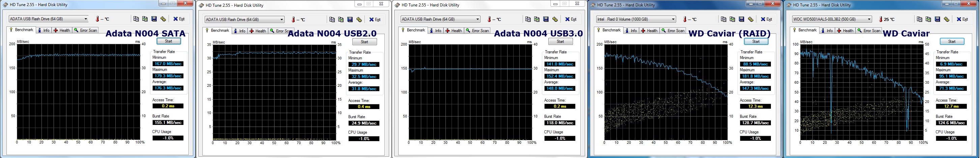Click the 24.9 MB/sec burst rate value
The width and height of the screenshot is (980, 158).
(x=364, y=123)
